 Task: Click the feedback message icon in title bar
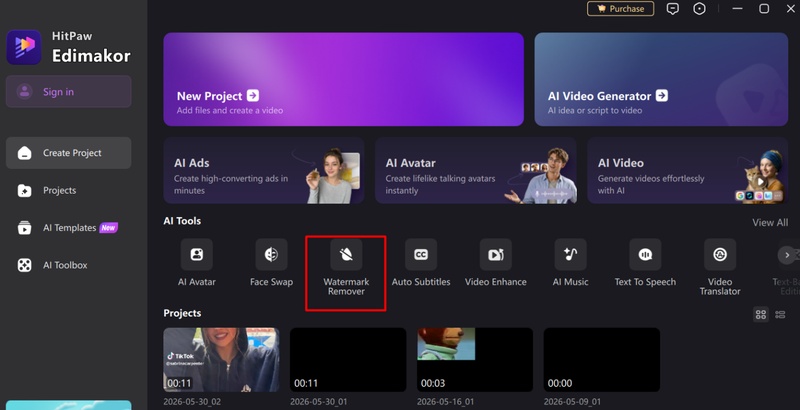pyautogui.click(x=673, y=9)
